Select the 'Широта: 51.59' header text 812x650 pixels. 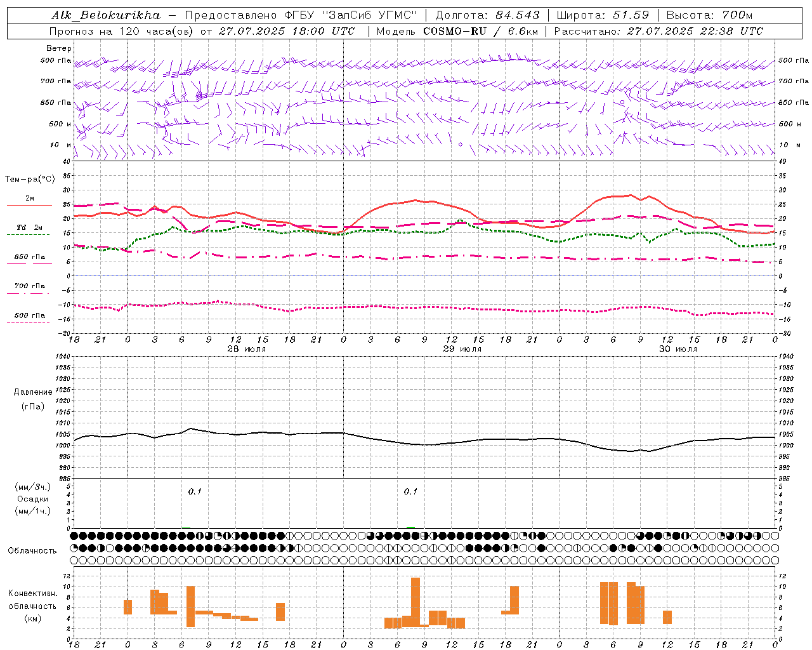tap(603, 15)
